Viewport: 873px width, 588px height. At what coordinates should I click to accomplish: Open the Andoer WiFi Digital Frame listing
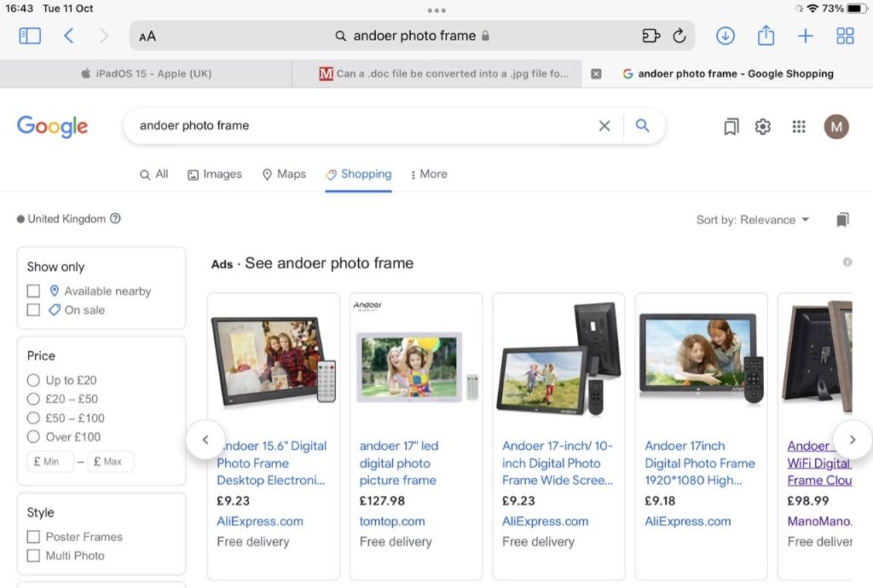[819, 463]
